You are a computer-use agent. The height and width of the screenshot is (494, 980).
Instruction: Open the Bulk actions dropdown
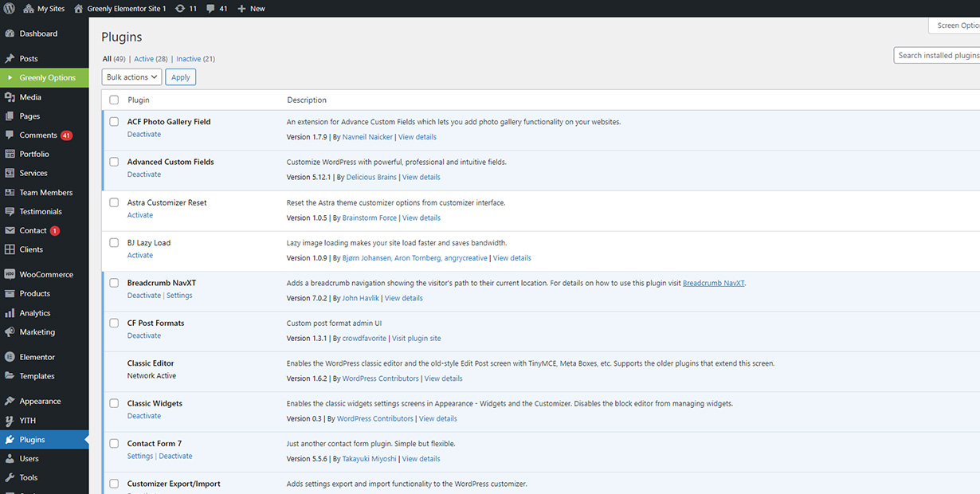pos(131,77)
